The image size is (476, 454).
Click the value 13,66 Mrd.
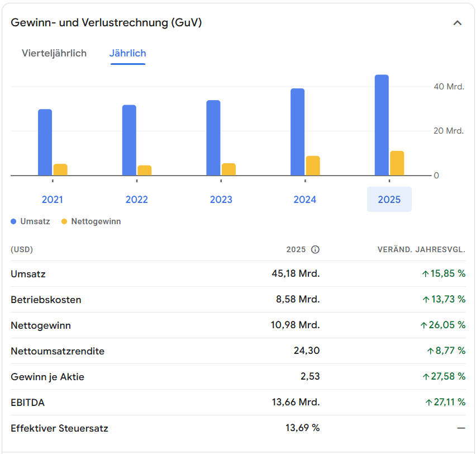coord(296,403)
